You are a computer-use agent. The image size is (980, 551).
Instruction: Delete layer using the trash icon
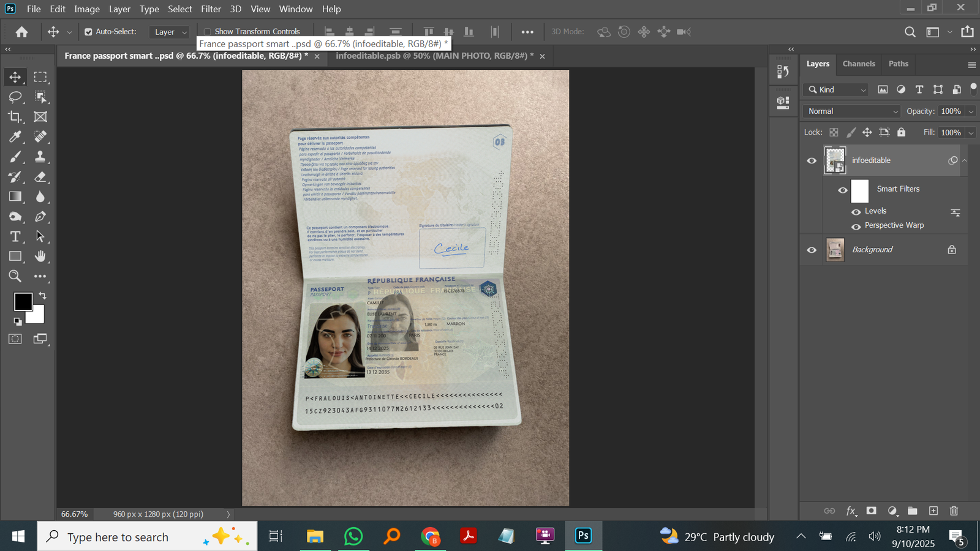point(954,511)
